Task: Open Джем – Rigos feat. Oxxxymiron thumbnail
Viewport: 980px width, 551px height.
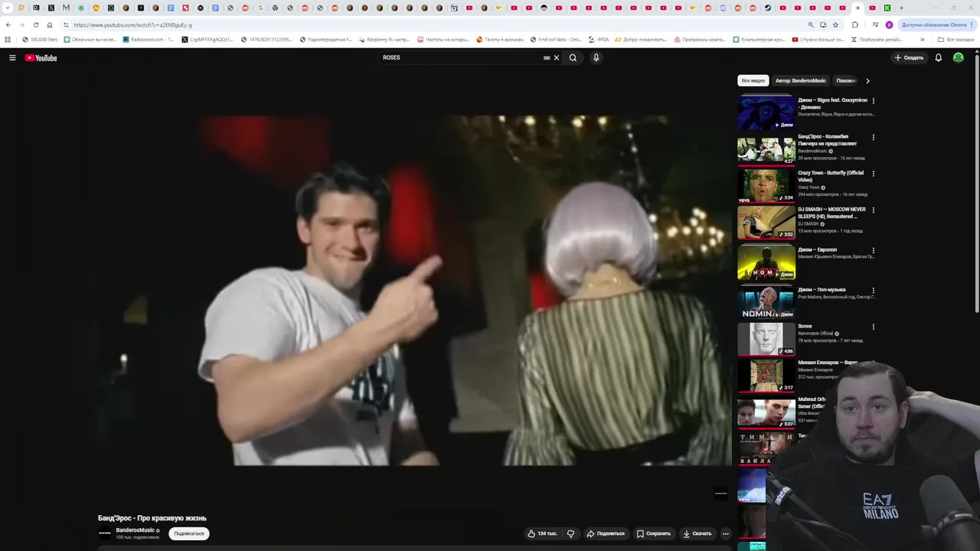Action: (766, 112)
